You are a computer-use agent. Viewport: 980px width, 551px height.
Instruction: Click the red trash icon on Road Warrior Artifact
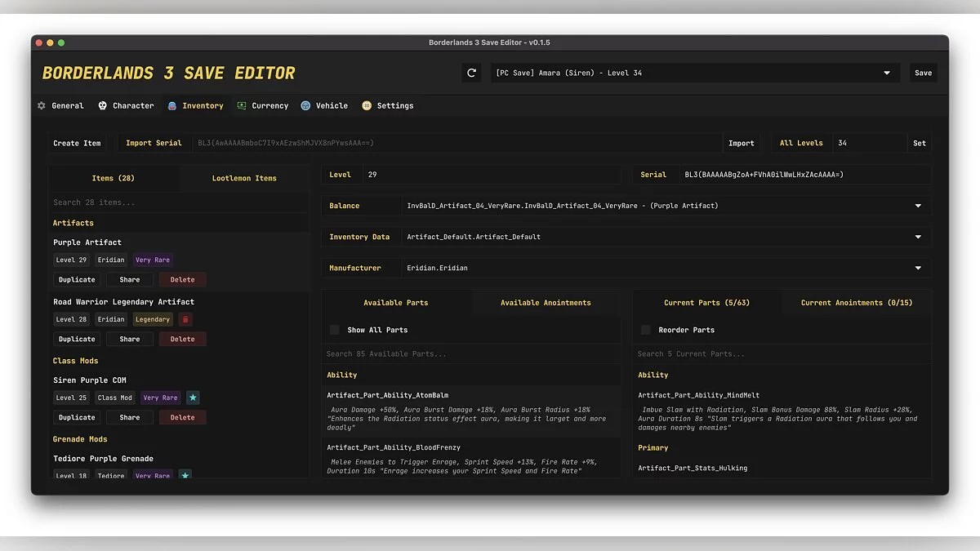[185, 319]
